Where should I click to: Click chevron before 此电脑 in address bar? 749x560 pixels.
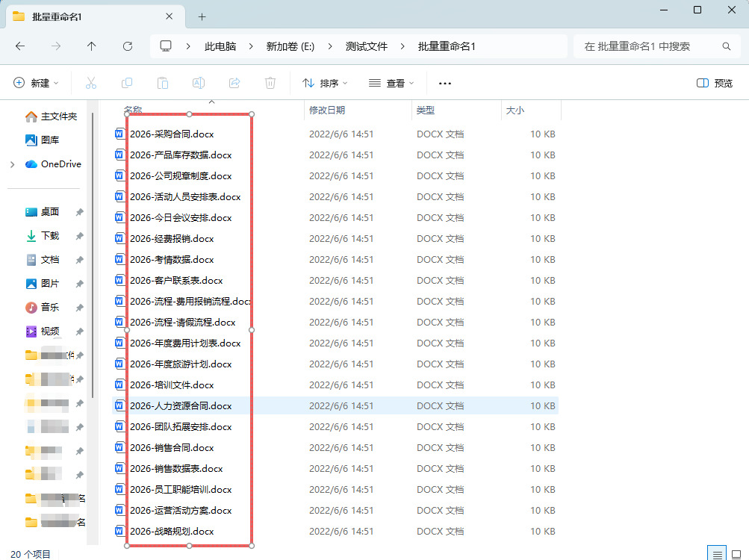pos(188,46)
